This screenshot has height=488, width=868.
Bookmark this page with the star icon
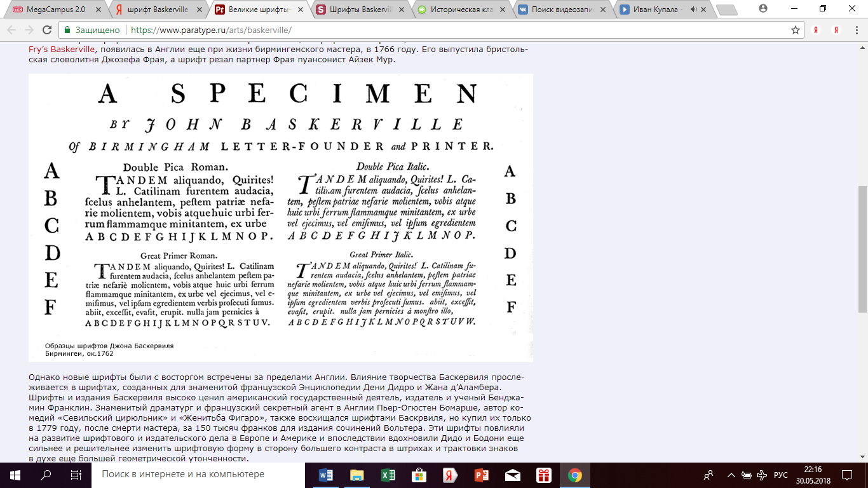(x=795, y=30)
